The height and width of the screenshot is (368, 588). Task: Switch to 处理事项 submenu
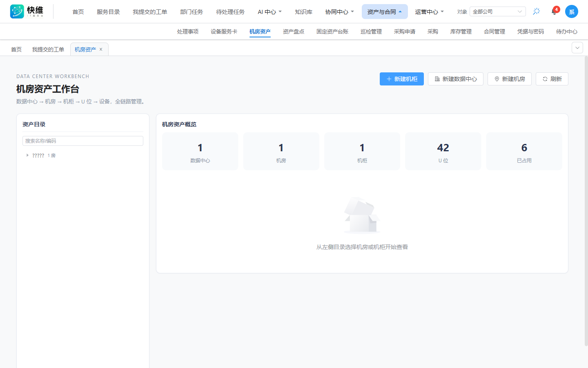point(188,31)
